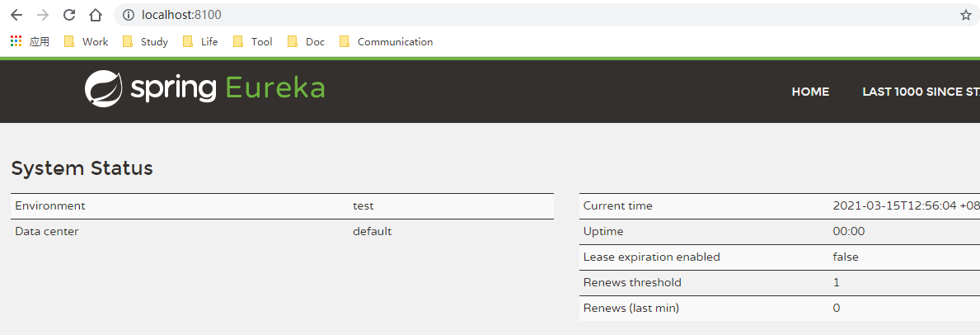Open the Work bookmark folder
Viewport: 980px width, 335px height.
87,42
